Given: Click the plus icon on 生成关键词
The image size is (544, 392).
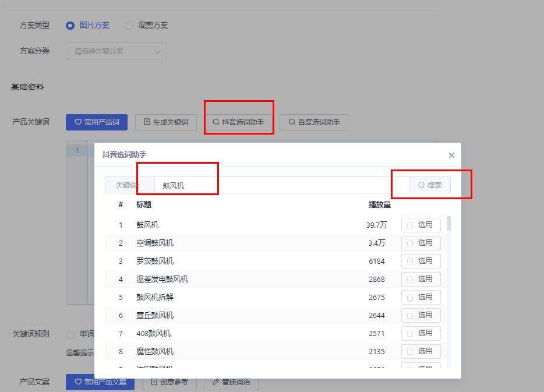Looking at the screenshot, I should (147, 122).
